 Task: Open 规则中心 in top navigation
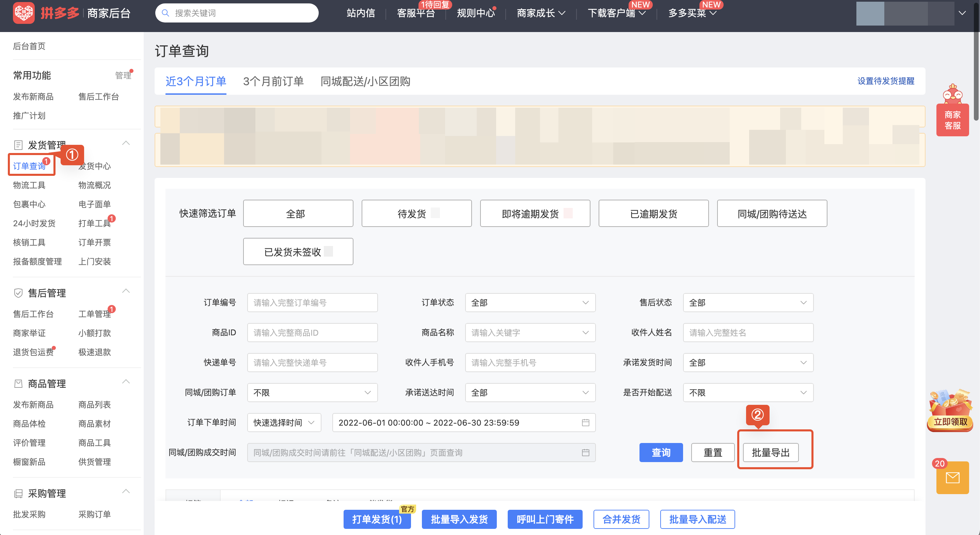(x=476, y=13)
